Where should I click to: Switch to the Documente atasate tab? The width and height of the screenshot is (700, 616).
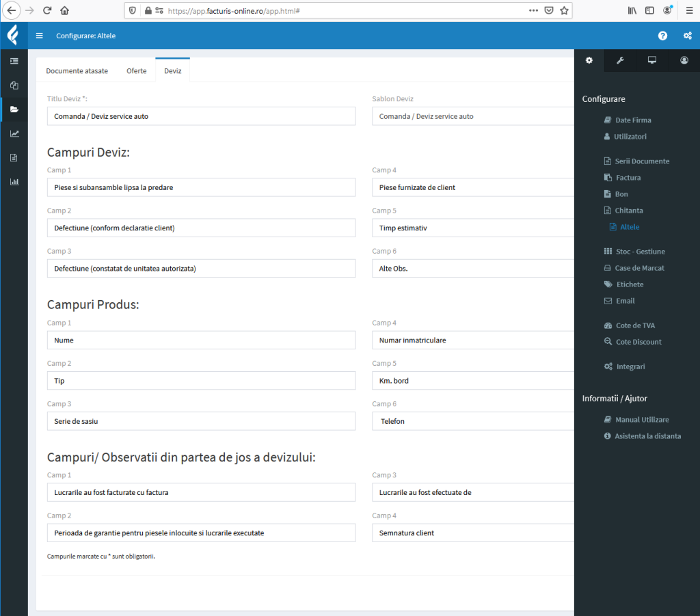pos(77,70)
